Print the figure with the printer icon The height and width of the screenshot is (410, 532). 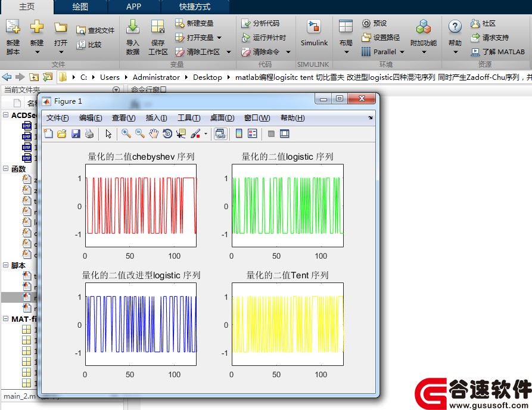89,133
